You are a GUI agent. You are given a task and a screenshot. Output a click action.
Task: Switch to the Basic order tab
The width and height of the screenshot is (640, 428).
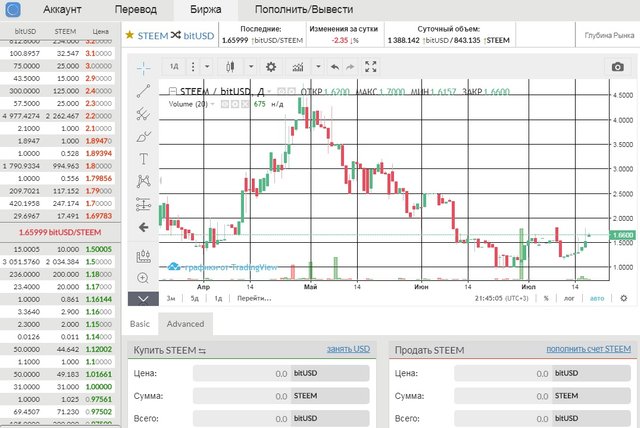tap(140, 324)
